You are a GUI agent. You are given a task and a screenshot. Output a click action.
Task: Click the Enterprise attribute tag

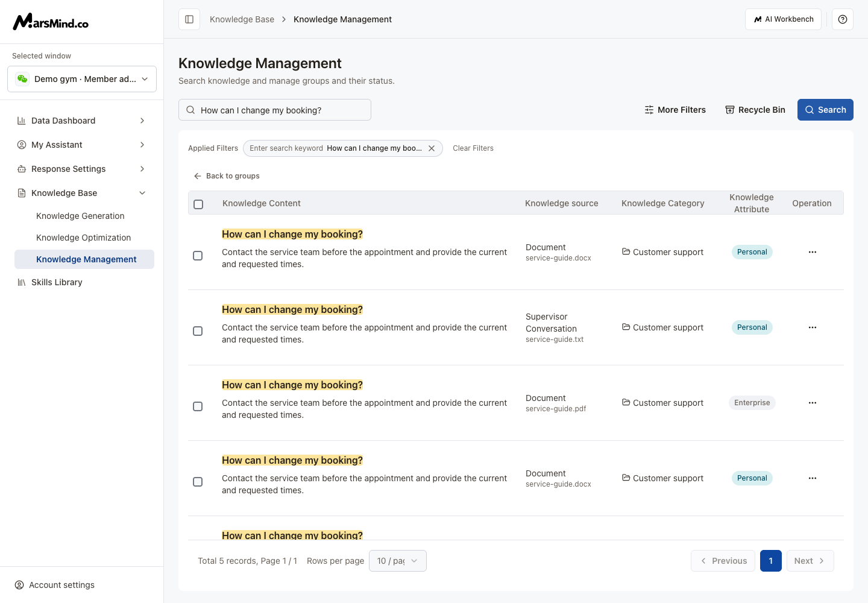(x=752, y=403)
